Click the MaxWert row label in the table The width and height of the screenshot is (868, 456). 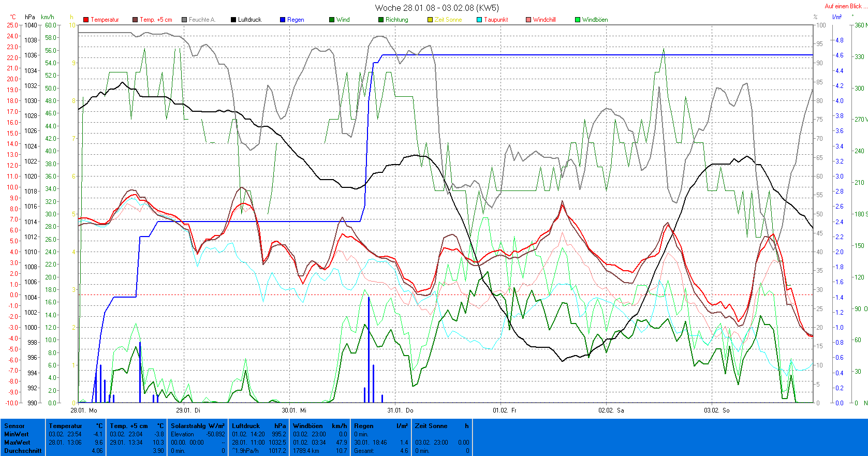[x=17, y=443]
